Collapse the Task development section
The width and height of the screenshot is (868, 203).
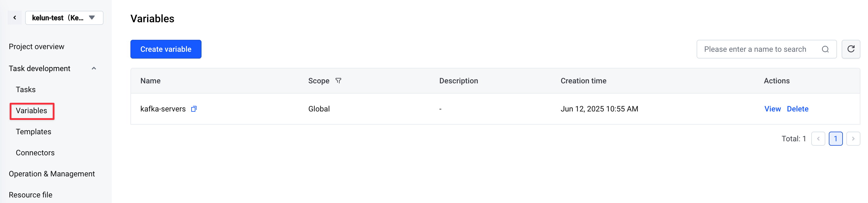tap(94, 68)
